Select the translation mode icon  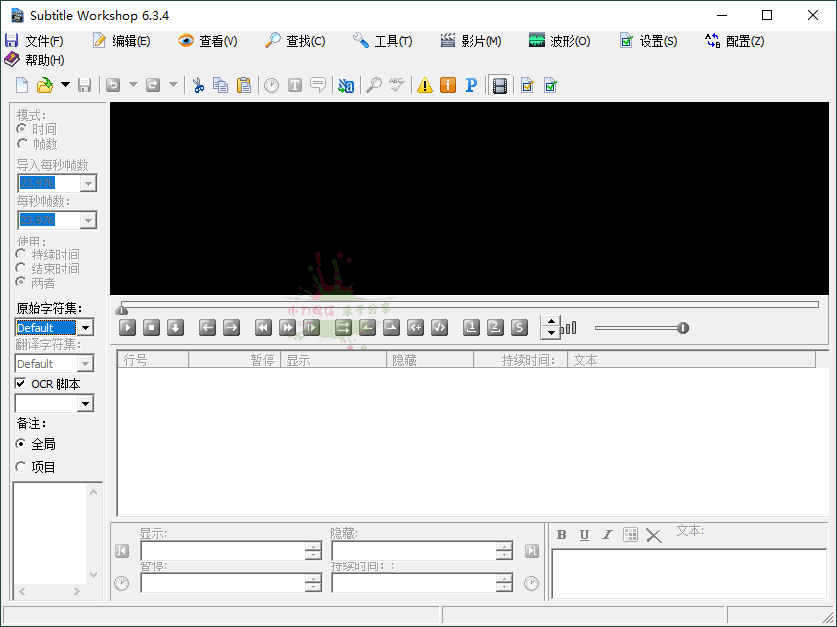(345, 85)
